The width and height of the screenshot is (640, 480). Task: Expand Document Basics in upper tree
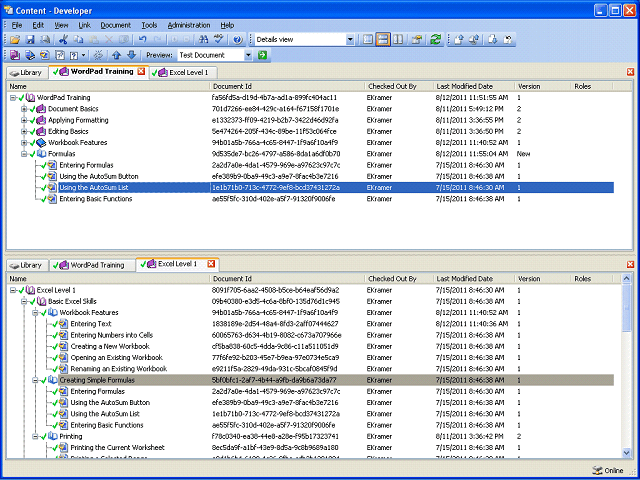point(24,109)
